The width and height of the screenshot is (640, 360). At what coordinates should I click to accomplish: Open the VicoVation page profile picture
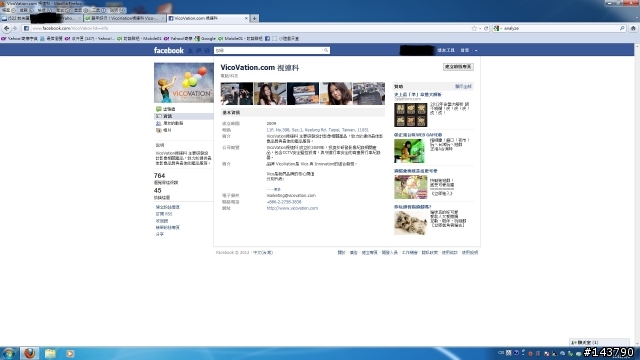coord(184,82)
